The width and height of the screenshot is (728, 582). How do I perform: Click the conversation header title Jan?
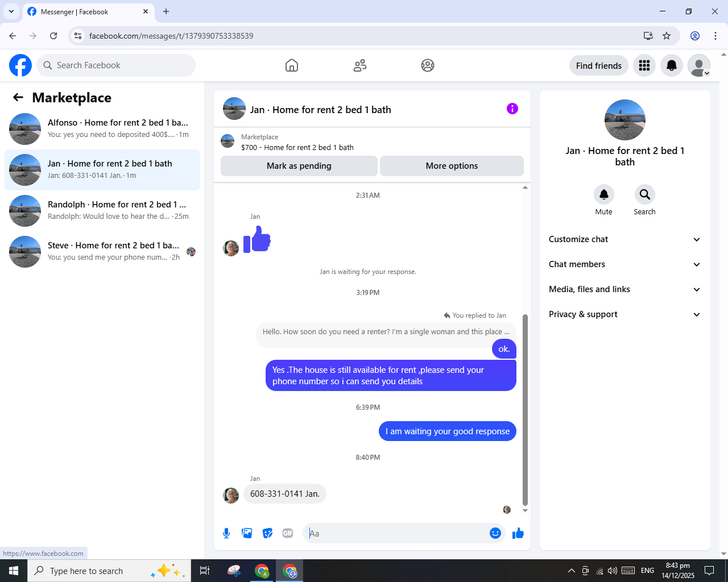(x=321, y=110)
